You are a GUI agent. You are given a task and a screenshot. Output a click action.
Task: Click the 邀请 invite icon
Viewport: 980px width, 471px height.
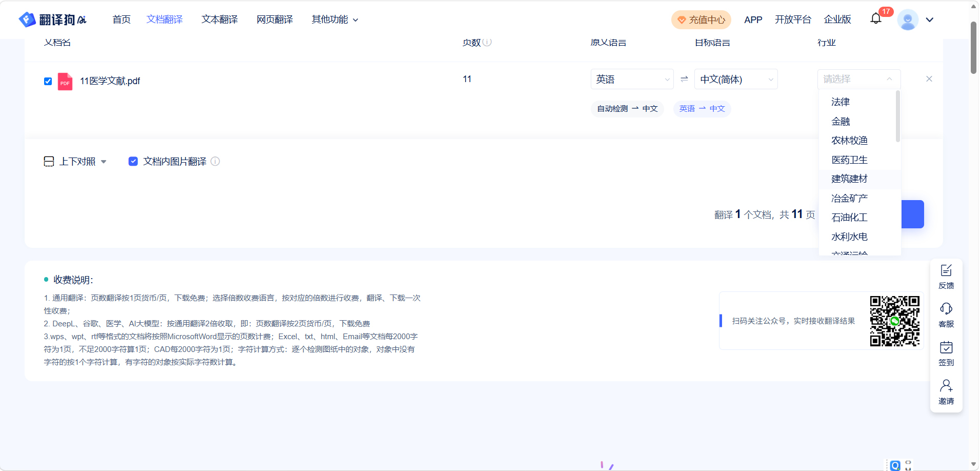[946, 385]
